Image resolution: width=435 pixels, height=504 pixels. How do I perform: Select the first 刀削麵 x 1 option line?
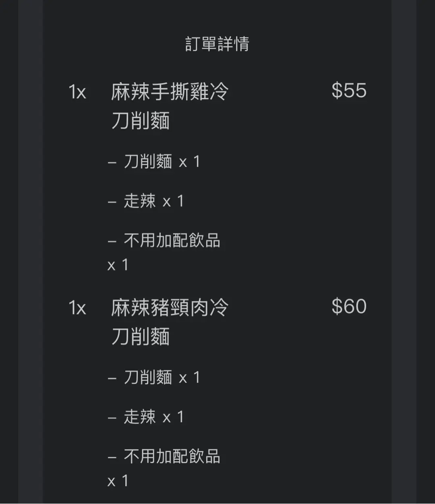click(x=154, y=162)
